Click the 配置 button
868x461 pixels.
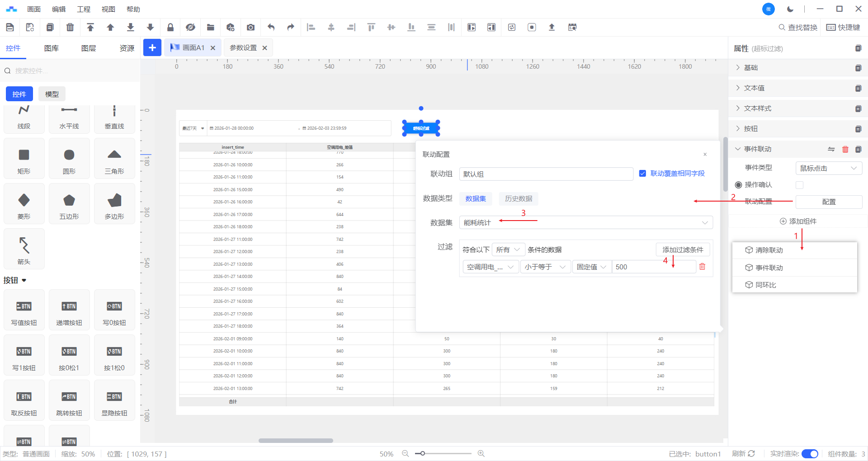point(829,202)
